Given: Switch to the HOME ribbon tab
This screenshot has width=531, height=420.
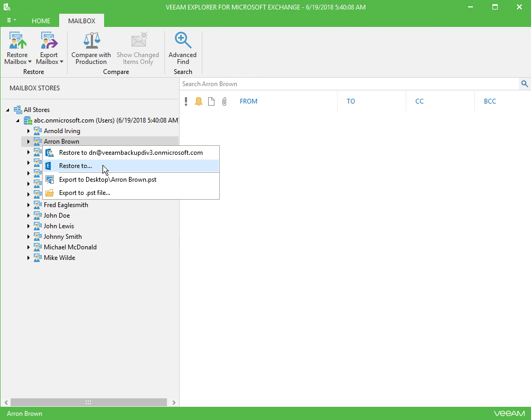Looking at the screenshot, I should point(41,21).
